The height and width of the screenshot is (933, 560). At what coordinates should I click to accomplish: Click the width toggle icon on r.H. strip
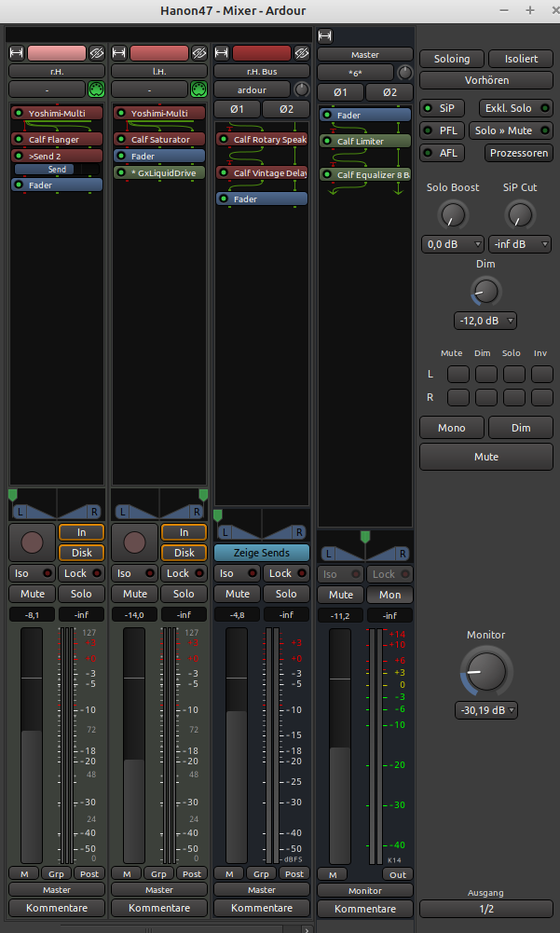17,53
